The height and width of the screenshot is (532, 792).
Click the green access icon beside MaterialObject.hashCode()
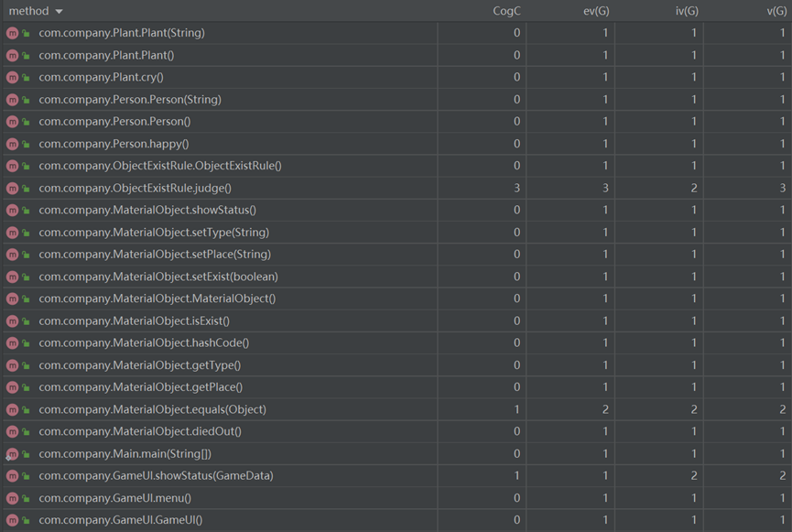click(26, 343)
